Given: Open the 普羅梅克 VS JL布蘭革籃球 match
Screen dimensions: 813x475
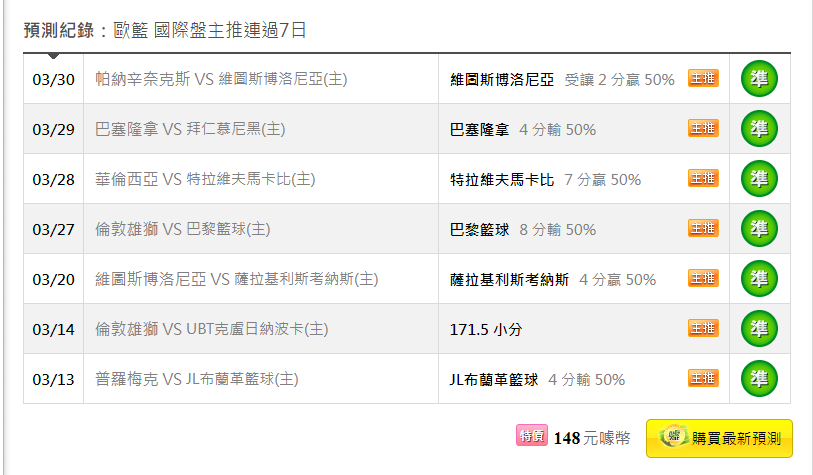Looking at the screenshot, I should point(197,379).
